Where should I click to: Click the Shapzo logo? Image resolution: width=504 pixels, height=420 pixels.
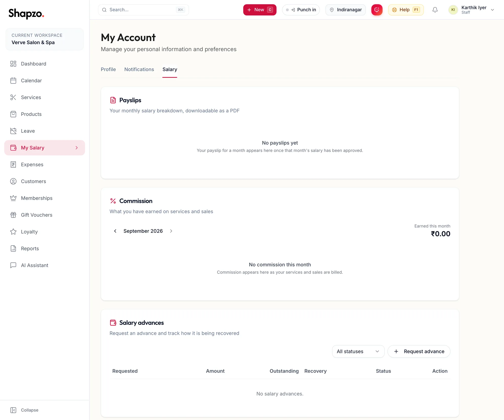coord(26,13)
